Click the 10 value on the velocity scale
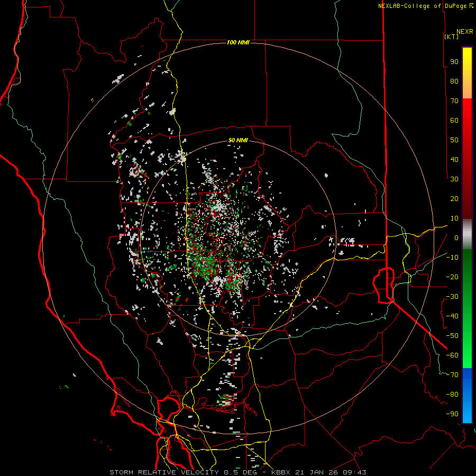476x476 pixels. coord(454,218)
